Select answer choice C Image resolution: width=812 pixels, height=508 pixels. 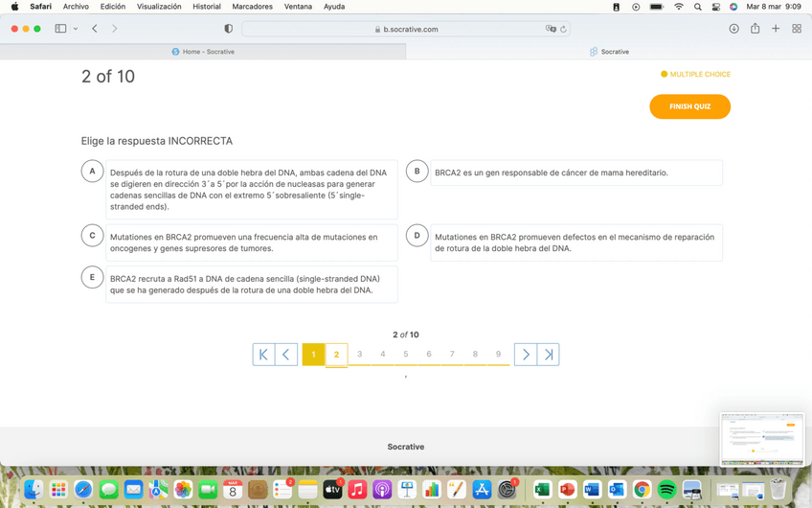point(92,236)
